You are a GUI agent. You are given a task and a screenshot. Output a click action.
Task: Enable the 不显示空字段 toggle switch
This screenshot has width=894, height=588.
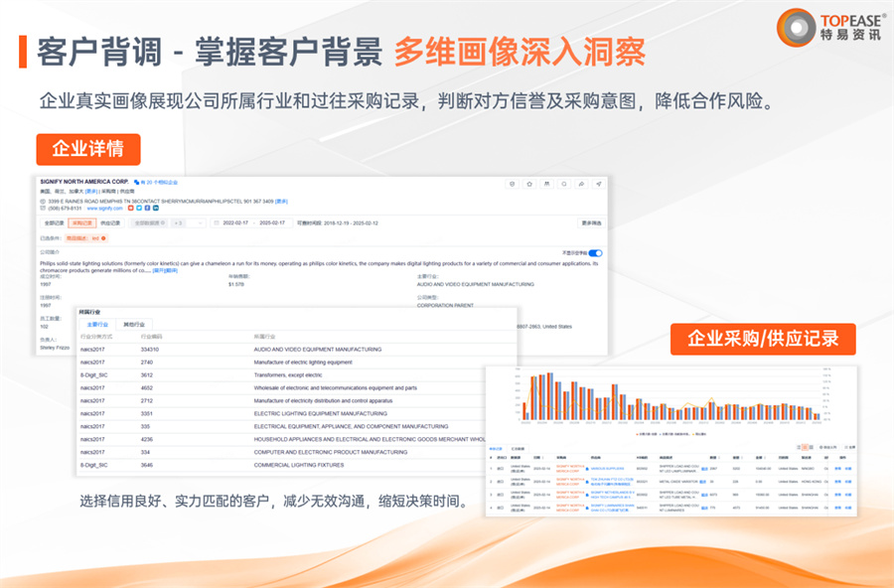(596, 253)
